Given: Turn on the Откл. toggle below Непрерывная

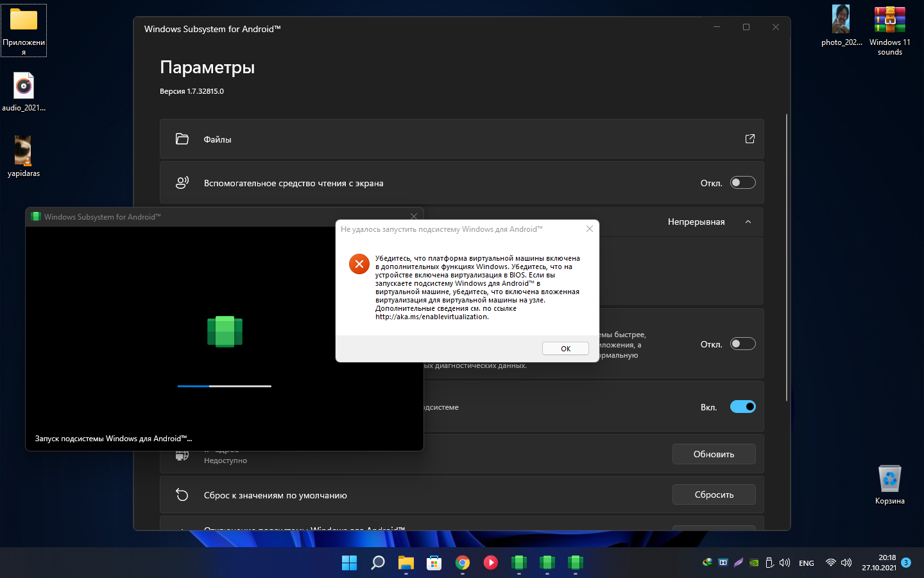Looking at the screenshot, I should [x=743, y=344].
